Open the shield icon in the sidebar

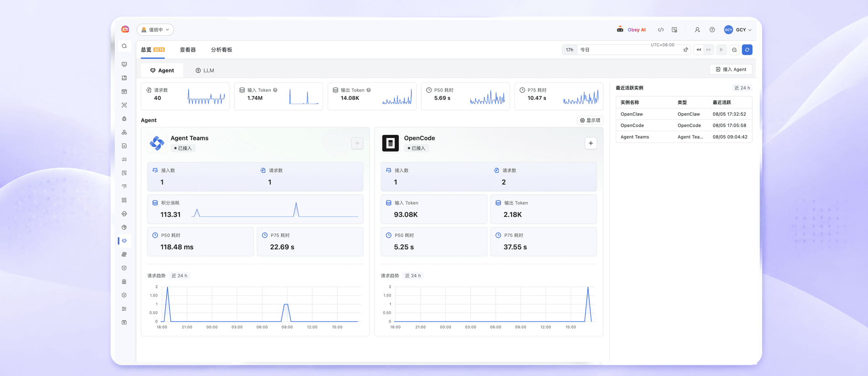(x=124, y=268)
